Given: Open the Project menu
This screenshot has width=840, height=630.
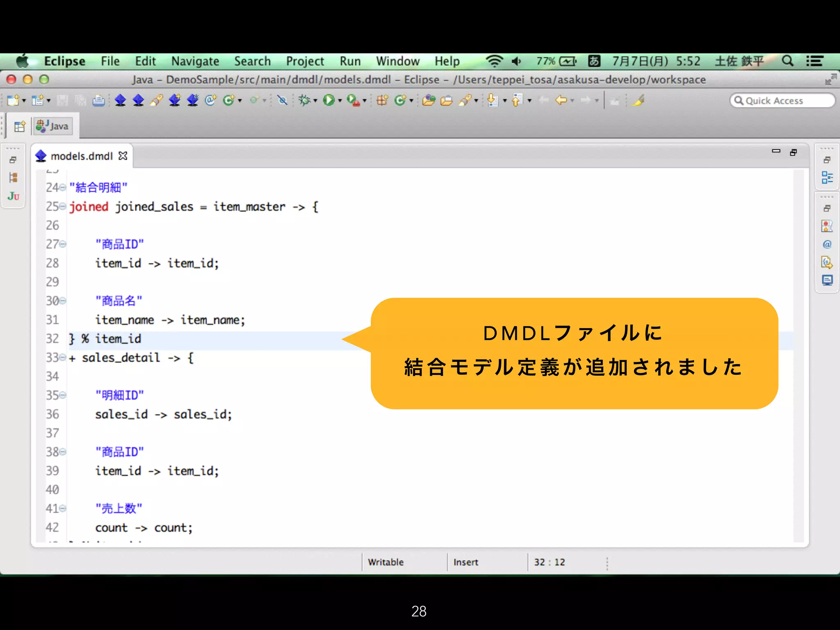Looking at the screenshot, I should (305, 61).
